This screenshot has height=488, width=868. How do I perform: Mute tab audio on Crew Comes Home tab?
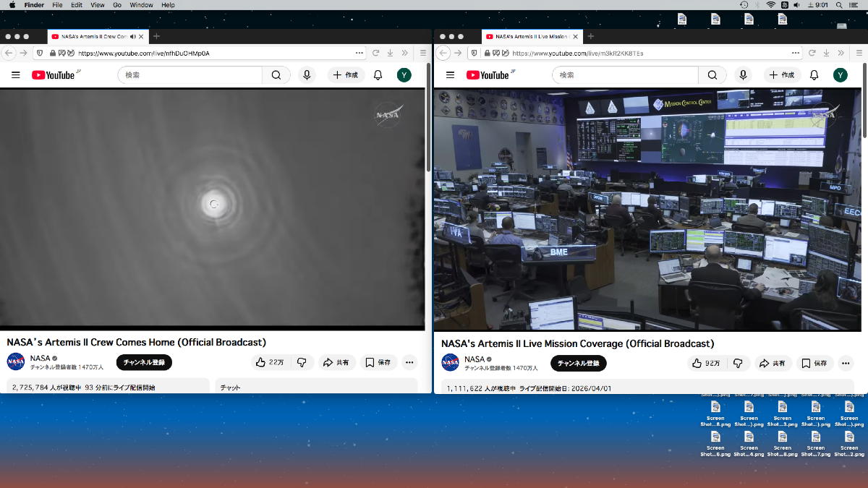(x=132, y=36)
